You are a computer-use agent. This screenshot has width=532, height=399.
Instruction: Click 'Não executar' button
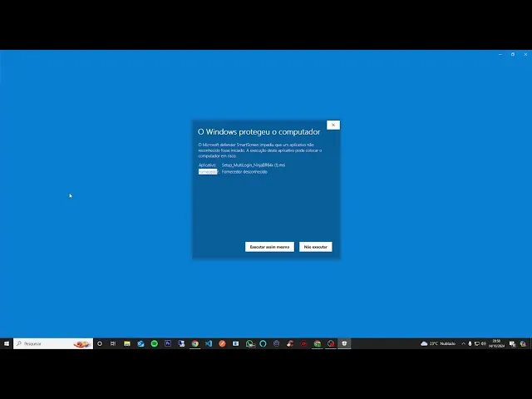(316, 247)
